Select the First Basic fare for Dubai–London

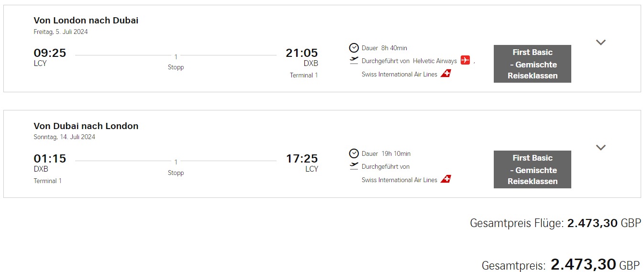pyautogui.click(x=532, y=169)
